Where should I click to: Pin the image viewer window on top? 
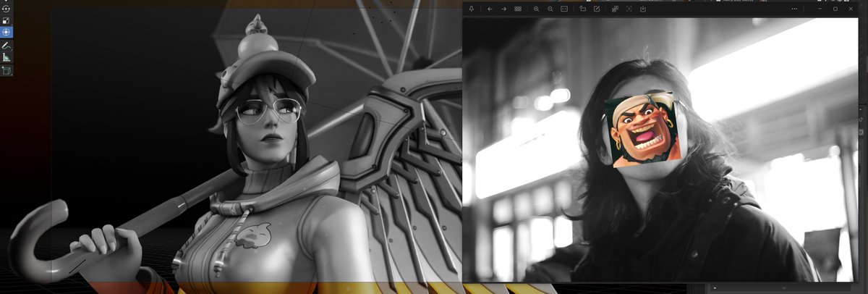click(x=471, y=9)
